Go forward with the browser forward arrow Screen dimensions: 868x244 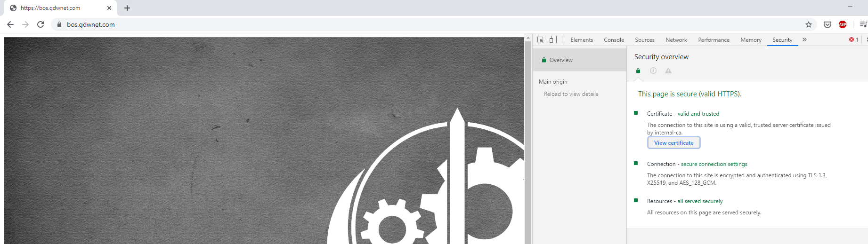pos(25,24)
